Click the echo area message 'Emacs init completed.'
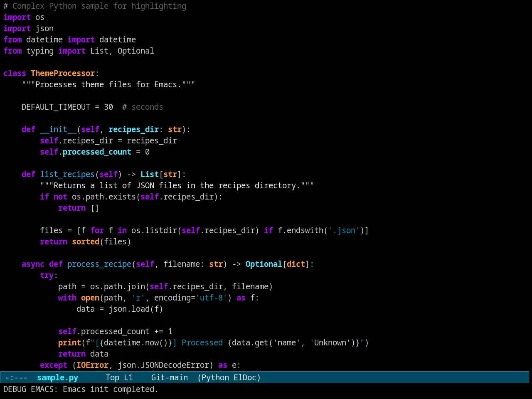 (x=111, y=389)
